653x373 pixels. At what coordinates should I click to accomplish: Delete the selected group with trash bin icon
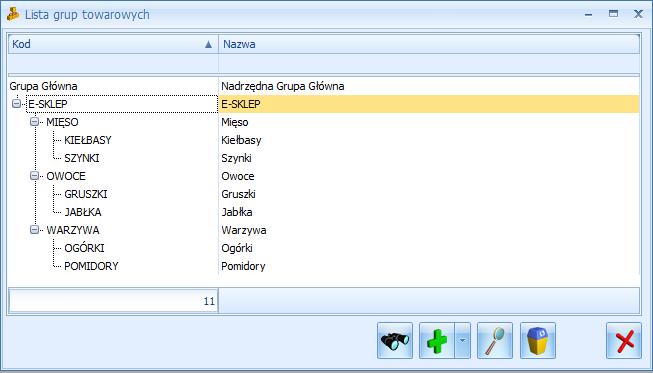click(538, 341)
